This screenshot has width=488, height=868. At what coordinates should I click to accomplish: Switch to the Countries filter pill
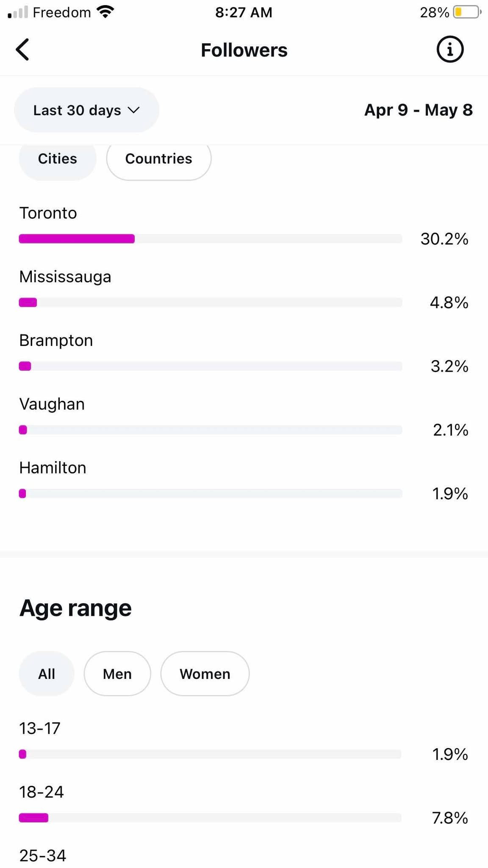pyautogui.click(x=159, y=159)
